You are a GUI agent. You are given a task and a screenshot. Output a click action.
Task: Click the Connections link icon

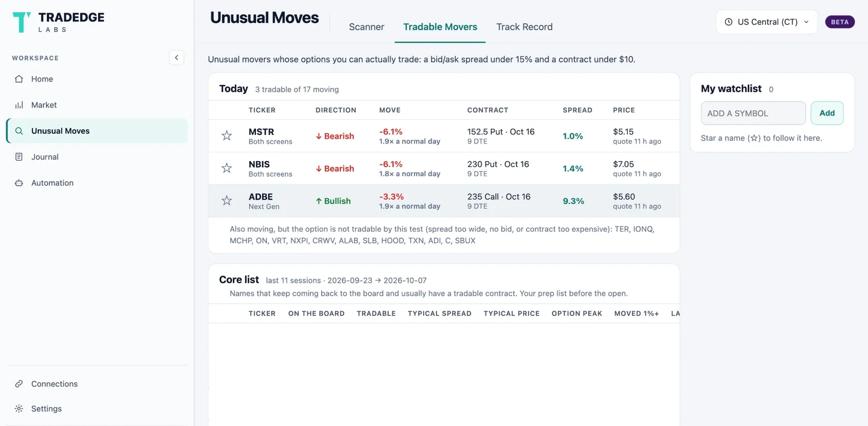19,384
